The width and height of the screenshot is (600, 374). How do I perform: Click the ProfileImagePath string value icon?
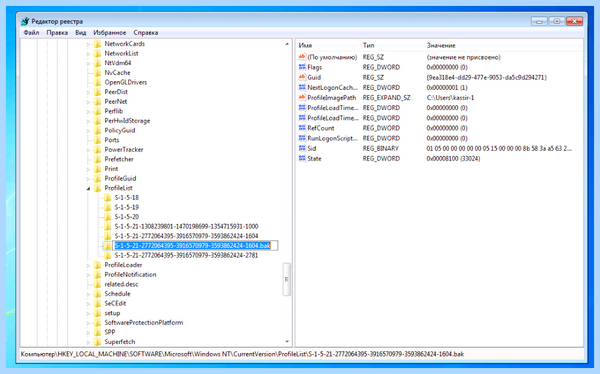point(302,98)
